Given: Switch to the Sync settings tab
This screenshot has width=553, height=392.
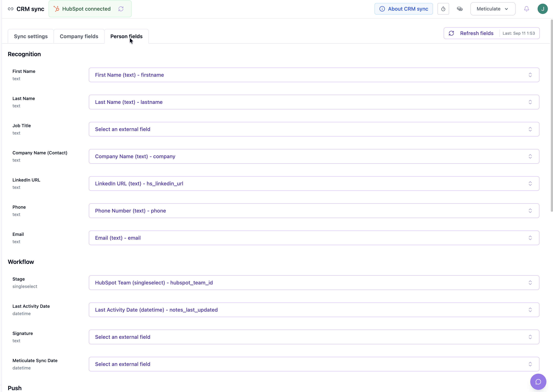Looking at the screenshot, I should [31, 37].
